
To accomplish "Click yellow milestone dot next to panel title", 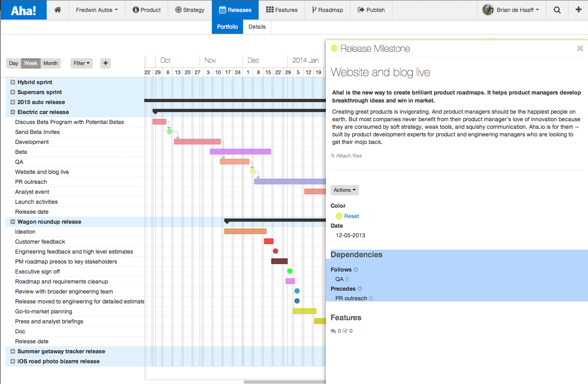I will pyautogui.click(x=334, y=48).
